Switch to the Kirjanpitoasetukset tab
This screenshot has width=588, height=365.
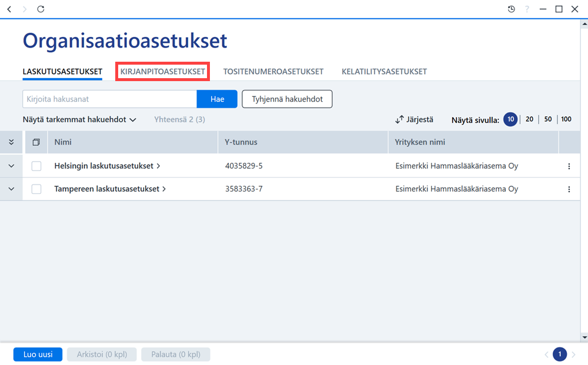pyautogui.click(x=162, y=72)
